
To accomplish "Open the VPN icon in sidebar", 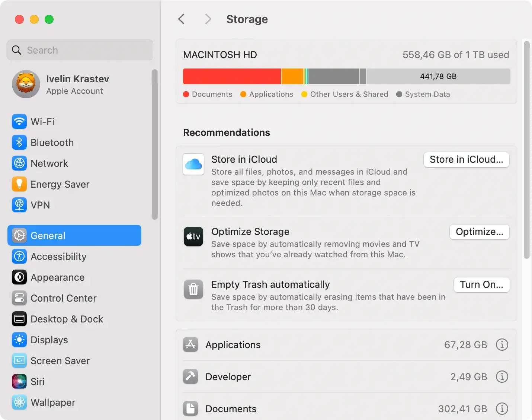I will pyautogui.click(x=19, y=205).
